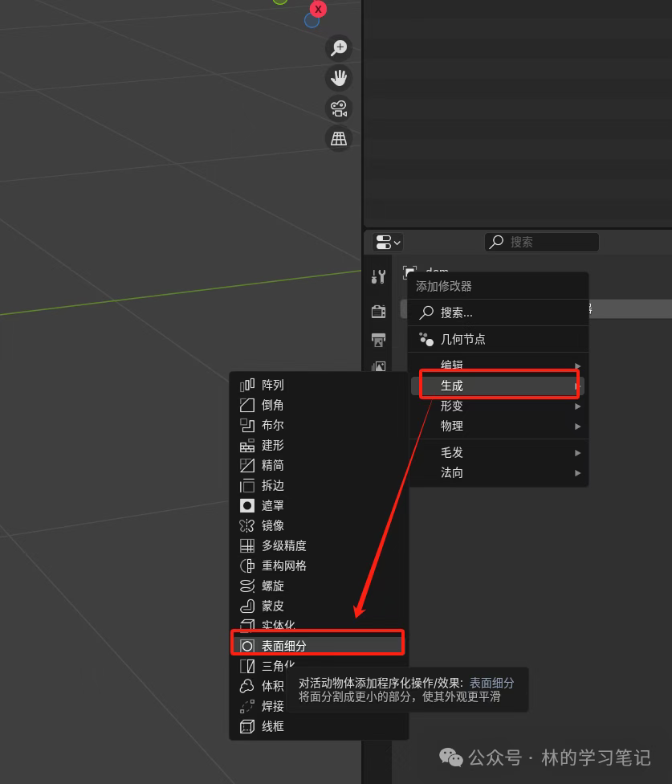Open the 毛发 submenu
The width and height of the screenshot is (672, 784).
click(498, 452)
